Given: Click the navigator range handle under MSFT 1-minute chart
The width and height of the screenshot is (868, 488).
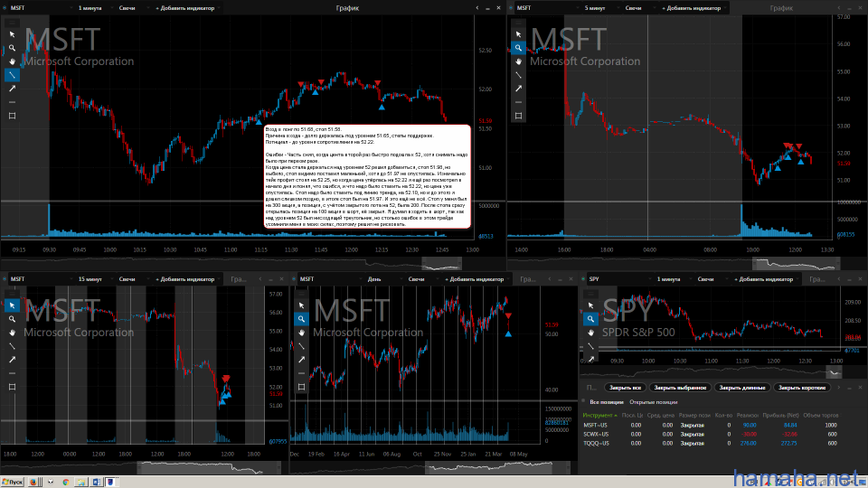Looking at the screenshot, I should [442, 263].
